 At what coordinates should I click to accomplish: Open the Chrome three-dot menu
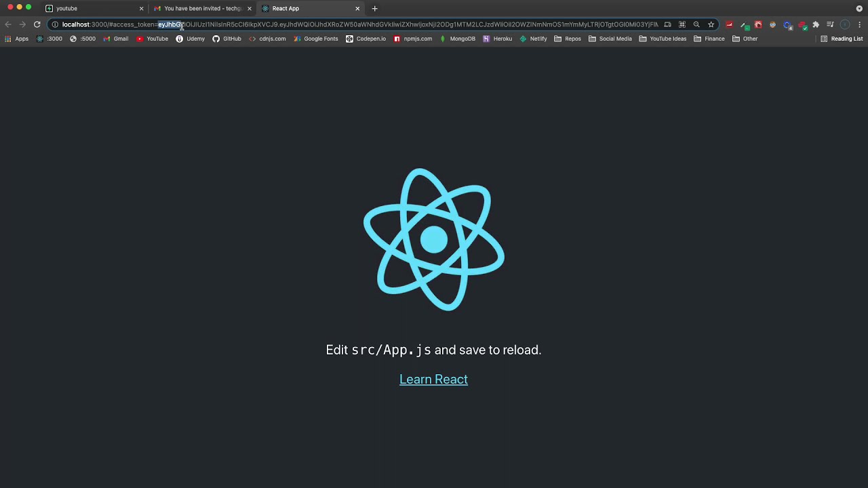pos(860,24)
